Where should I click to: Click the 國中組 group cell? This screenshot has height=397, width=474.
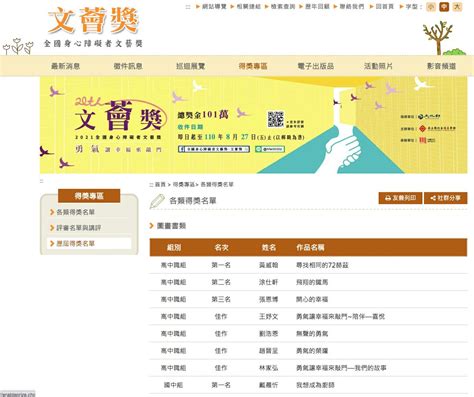(173, 385)
